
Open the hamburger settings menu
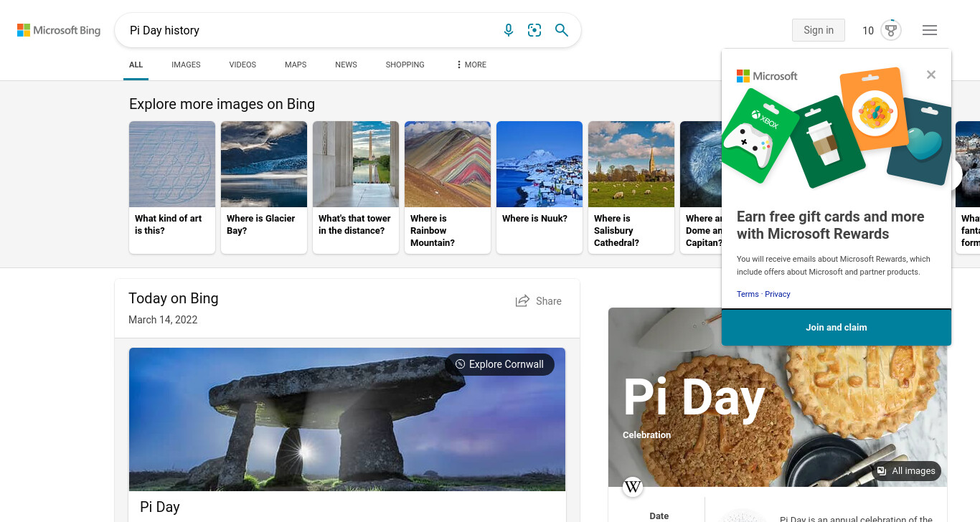(x=930, y=30)
